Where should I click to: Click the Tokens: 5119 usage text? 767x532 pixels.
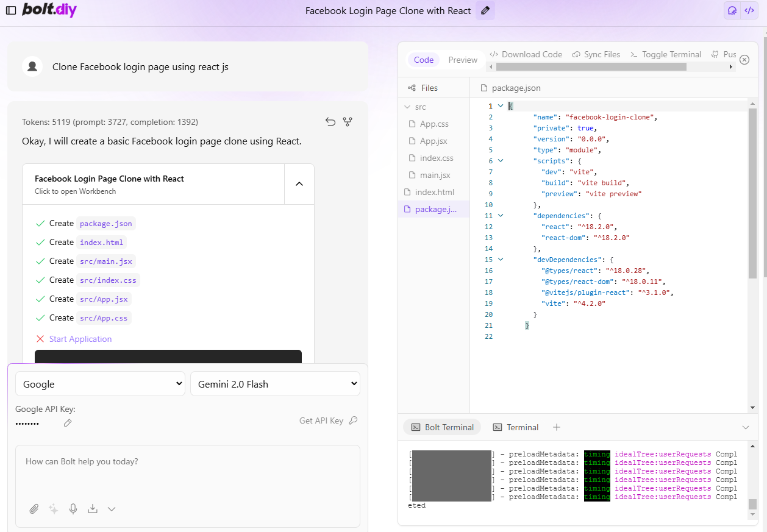point(110,122)
